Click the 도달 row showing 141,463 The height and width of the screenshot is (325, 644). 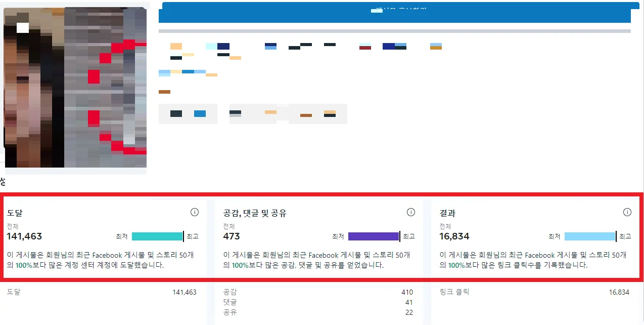tap(101, 292)
